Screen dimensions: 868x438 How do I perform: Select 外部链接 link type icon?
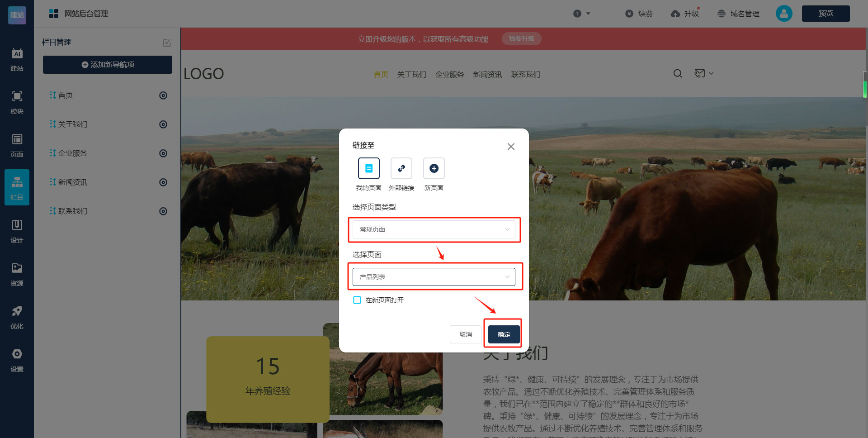tap(401, 168)
